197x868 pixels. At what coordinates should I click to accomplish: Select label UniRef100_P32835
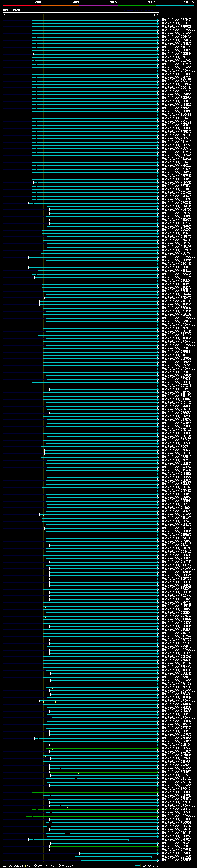[177, 426]
